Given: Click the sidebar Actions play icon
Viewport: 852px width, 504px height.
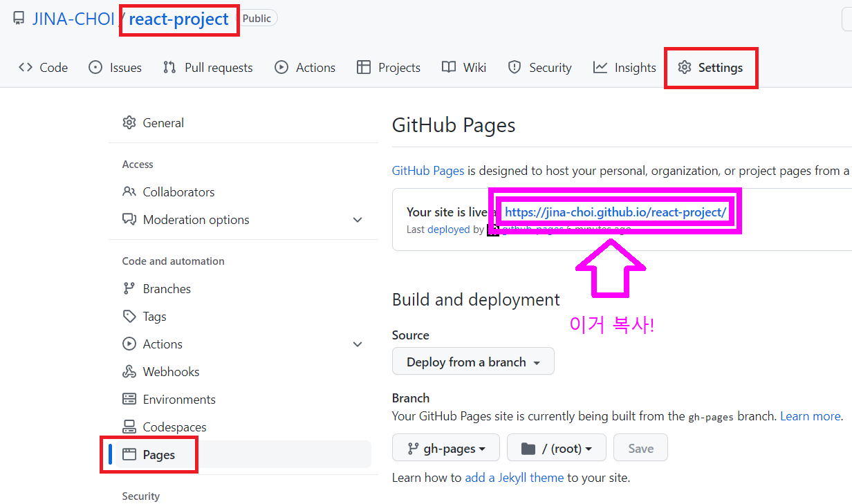Looking at the screenshot, I should click(x=129, y=344).
